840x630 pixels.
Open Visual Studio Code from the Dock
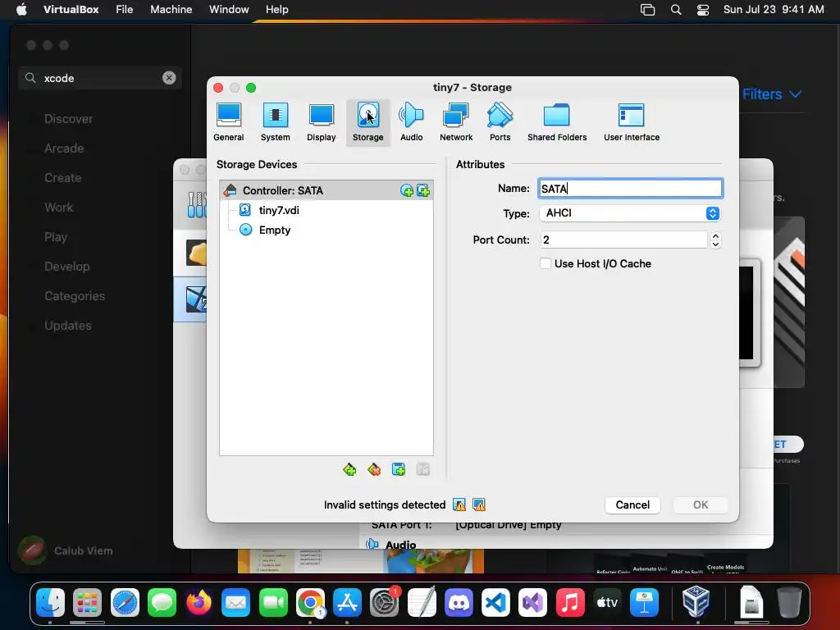(495, 602)
